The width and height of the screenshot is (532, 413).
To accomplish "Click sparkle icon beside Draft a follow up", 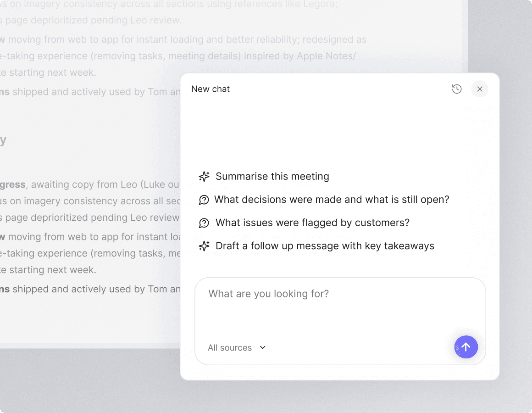I will pos(204,246).
